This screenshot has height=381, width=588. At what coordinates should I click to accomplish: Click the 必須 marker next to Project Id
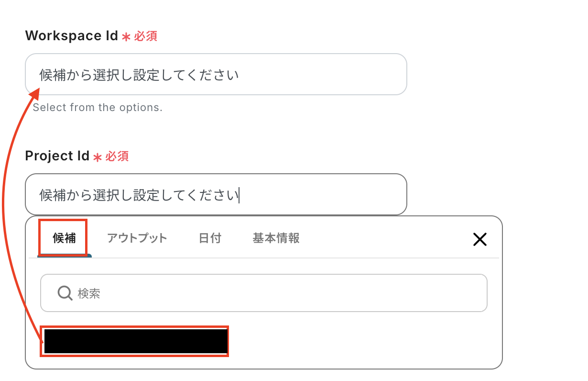pyautogui.click(x=117, y=157)
